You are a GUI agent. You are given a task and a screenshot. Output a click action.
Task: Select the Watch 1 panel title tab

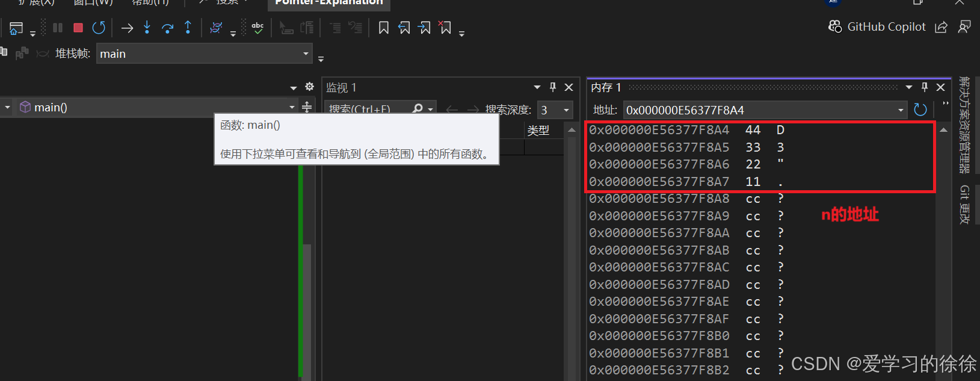(x=341, y=87)
